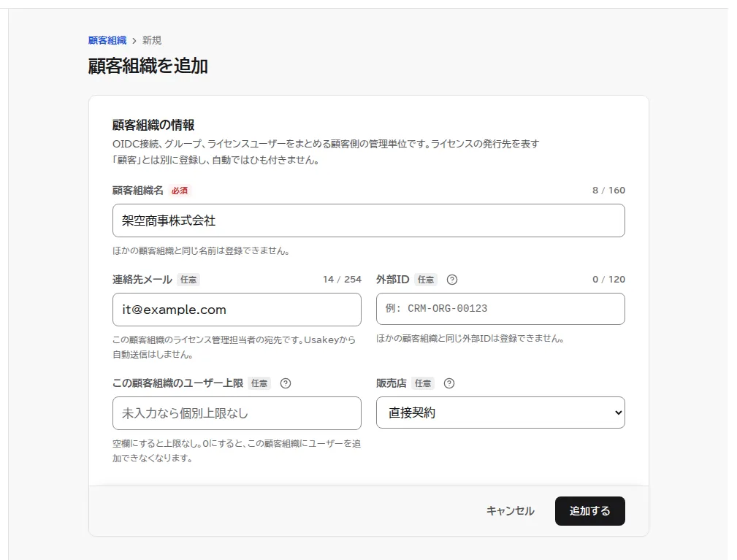
Task: Click the 新規 breadcrumb text
Action: (152, 40)
